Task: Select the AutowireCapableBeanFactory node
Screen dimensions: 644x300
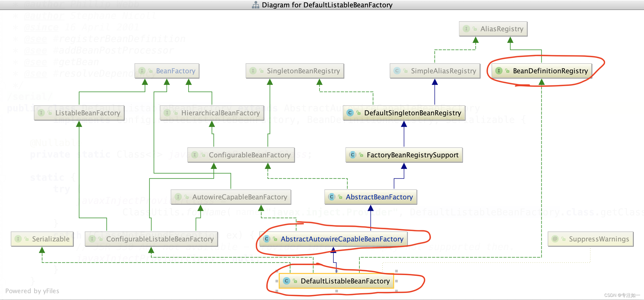Action: pyautogui.click(x=231, y=197)
